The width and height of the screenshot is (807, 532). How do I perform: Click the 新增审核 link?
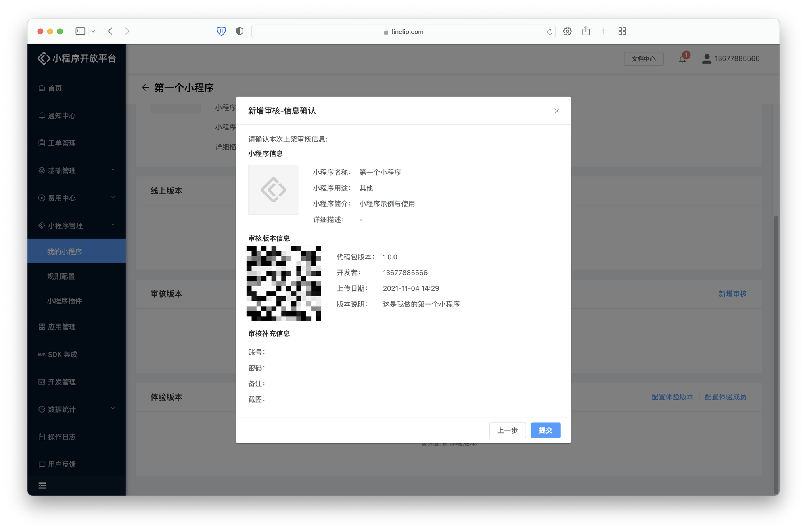(x=732, y=294)
